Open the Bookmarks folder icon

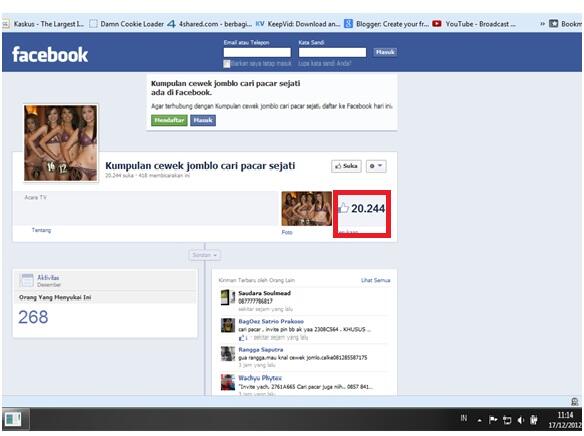553,24
